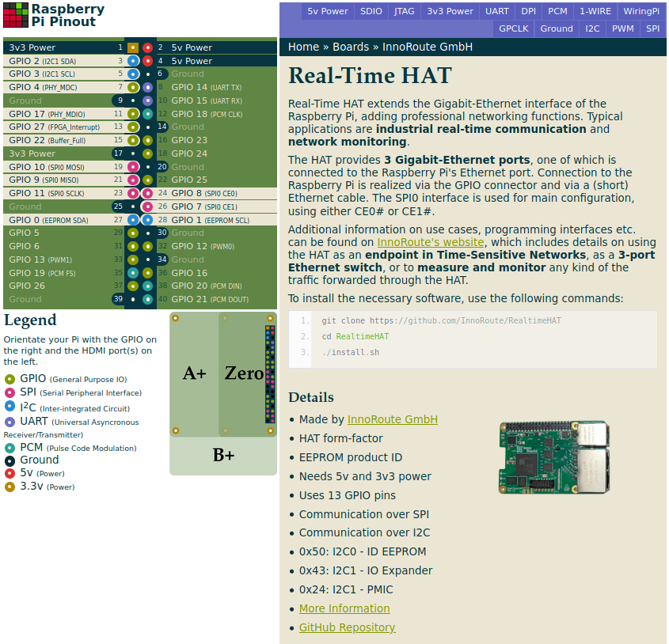Open the GitHub Repository link
The width and height of the screenshot is (669, 644).
347,627
